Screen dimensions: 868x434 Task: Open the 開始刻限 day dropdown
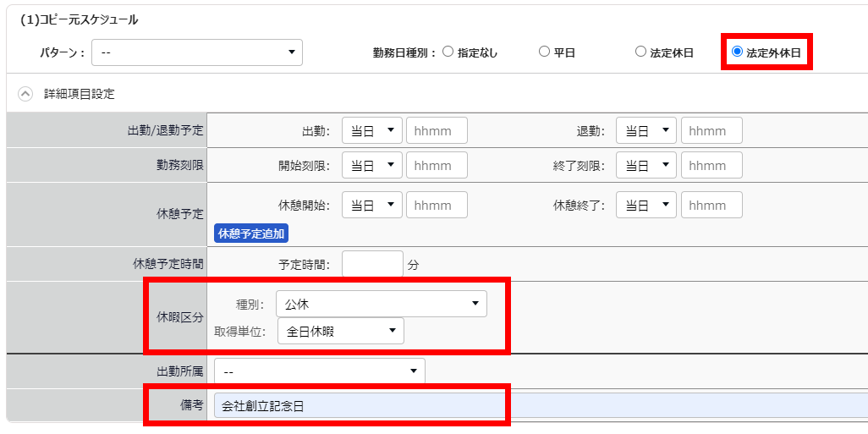pyautogui.click(x=372, y=165)
